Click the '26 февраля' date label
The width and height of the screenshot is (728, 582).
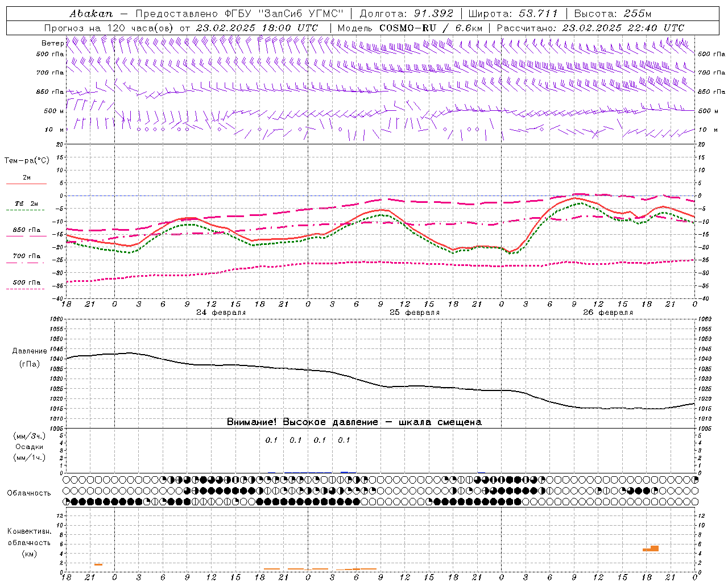(608, 313)
